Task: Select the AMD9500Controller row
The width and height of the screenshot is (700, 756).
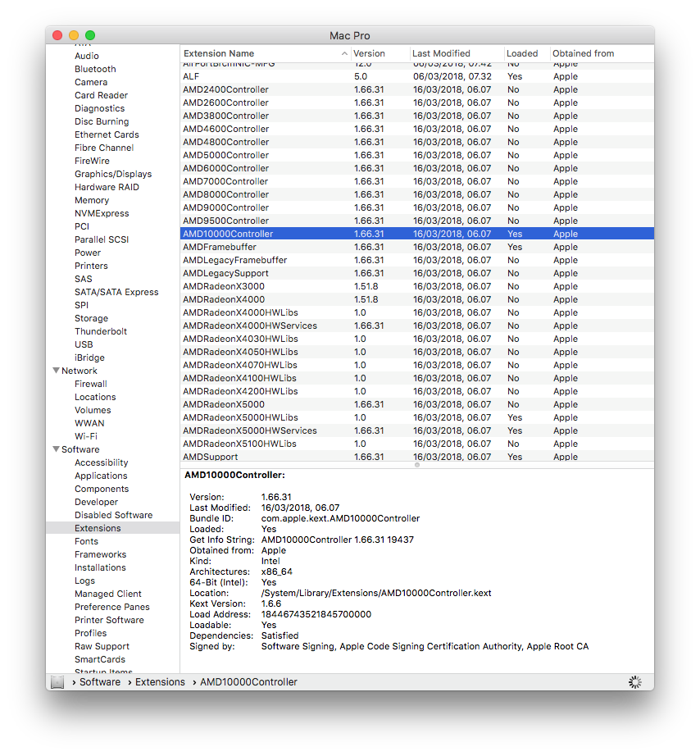Action: (x=417, y=221)
